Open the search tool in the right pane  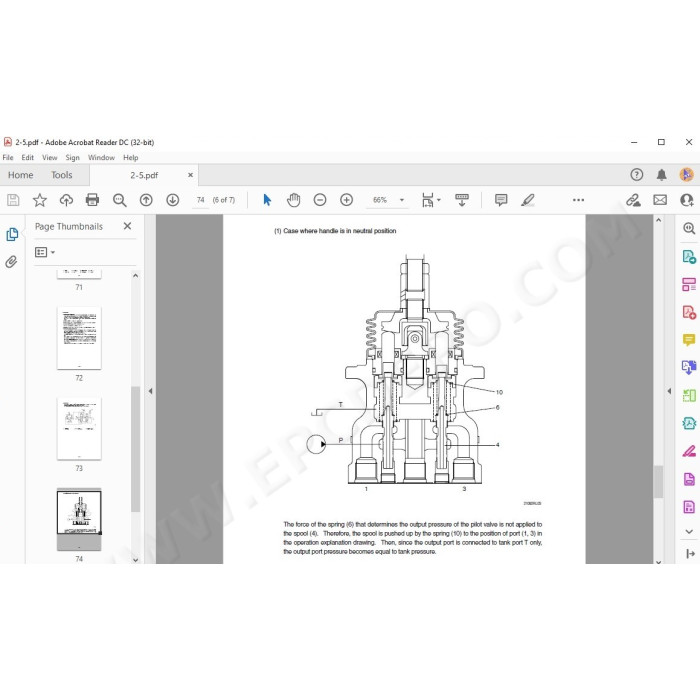click(689, 229)
